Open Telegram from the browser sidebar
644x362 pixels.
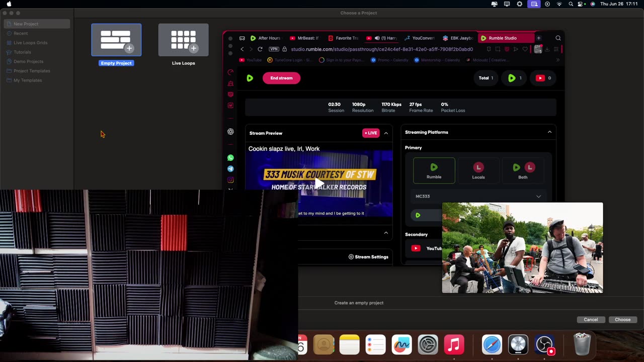[x=230, y=169]
